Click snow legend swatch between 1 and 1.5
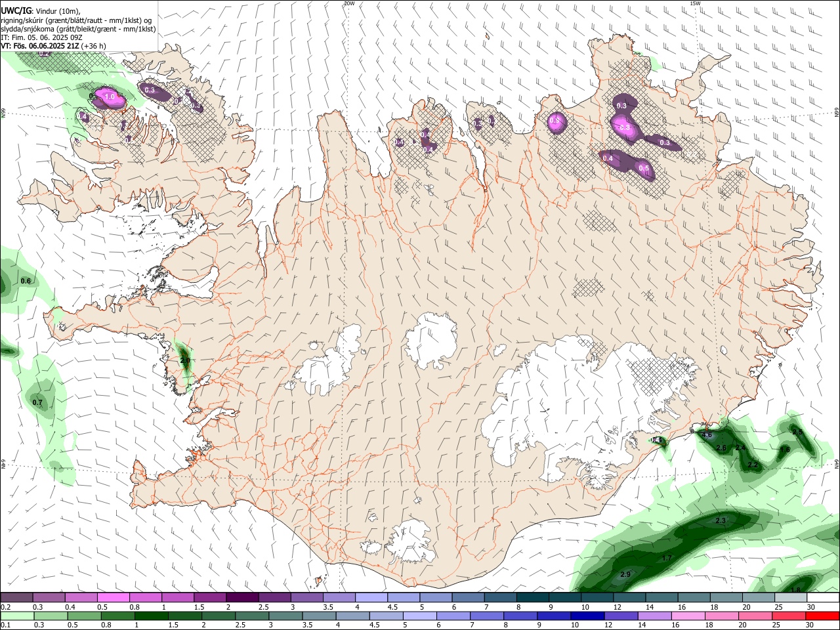Screen dimensions: 840x630 tap(177, 597)
